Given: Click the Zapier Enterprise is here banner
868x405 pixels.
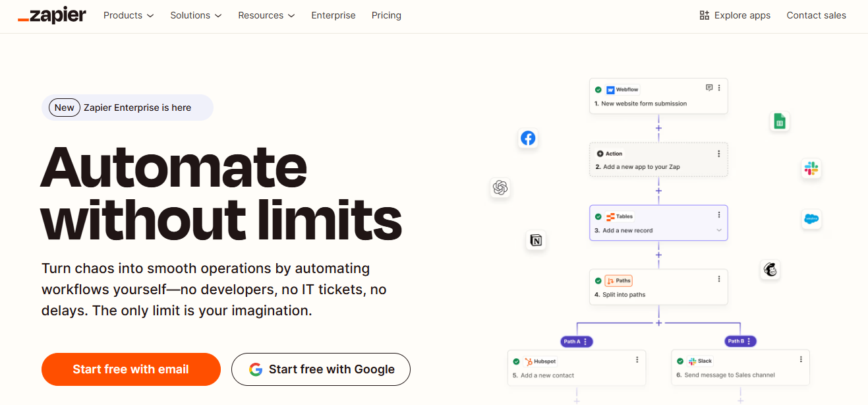Looking at the screenshot, I should click(127, 108).
